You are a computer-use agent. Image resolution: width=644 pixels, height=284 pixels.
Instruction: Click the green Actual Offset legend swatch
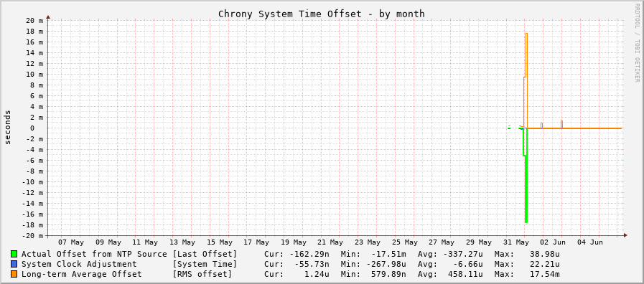[x=14, y=254]
